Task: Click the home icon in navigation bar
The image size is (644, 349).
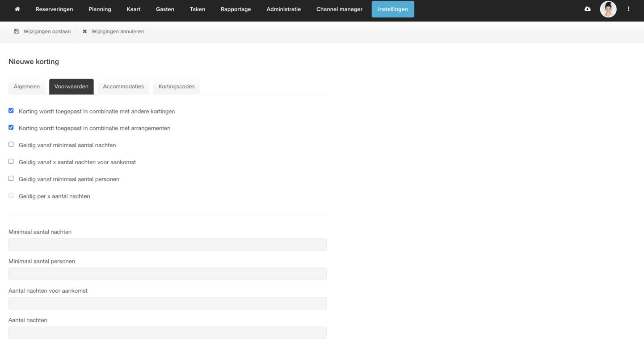Action: click(x=17, y=9)
